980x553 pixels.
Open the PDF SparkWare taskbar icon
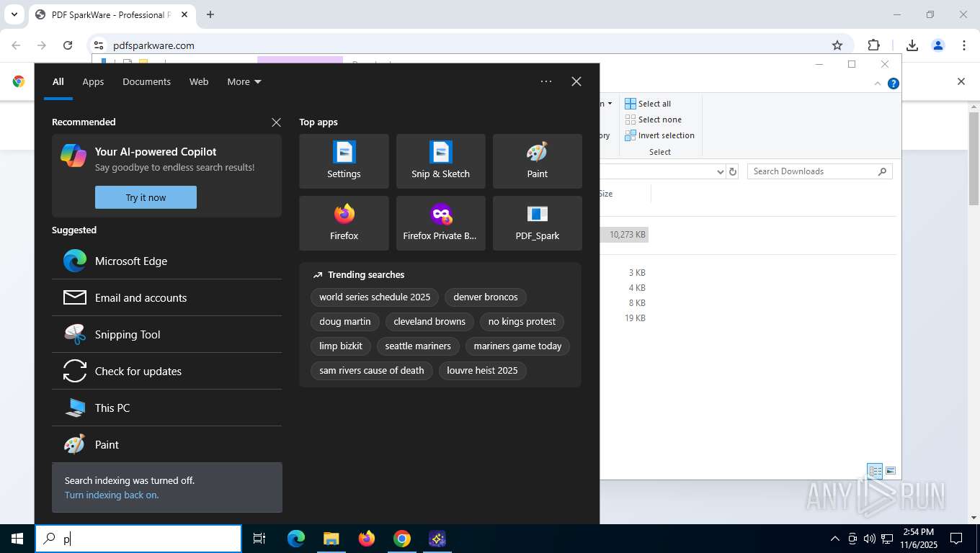coord(437,539)
